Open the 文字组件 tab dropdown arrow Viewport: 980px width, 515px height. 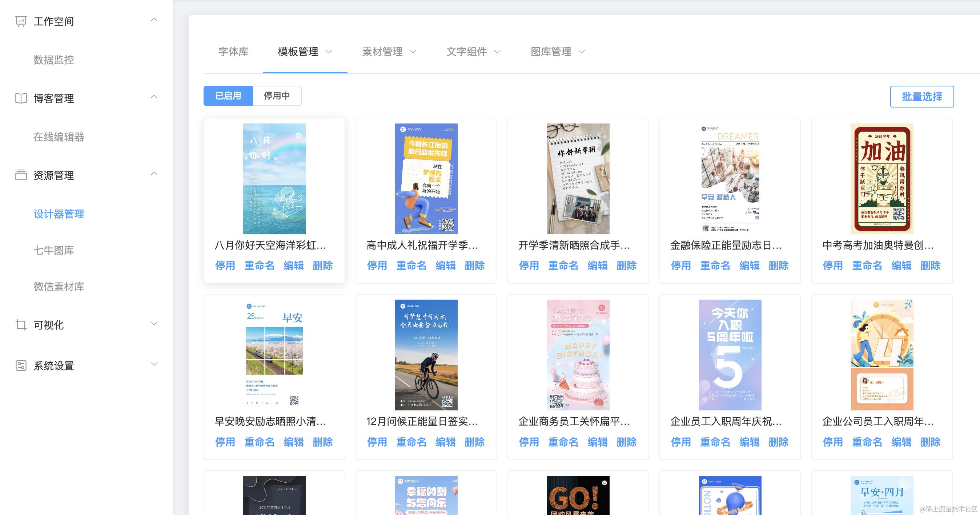pyautogui.click(x=497, y=52)
